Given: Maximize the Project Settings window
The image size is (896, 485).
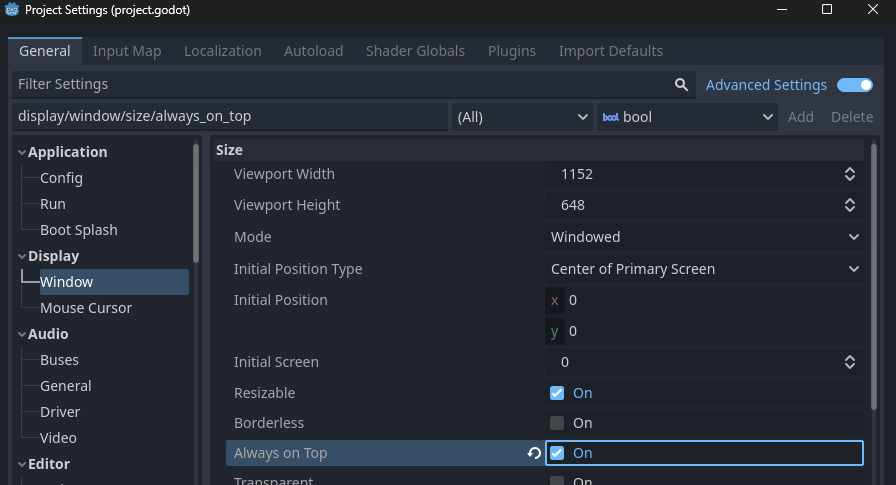Looking at the screenshot, I should tap(826, 9).
